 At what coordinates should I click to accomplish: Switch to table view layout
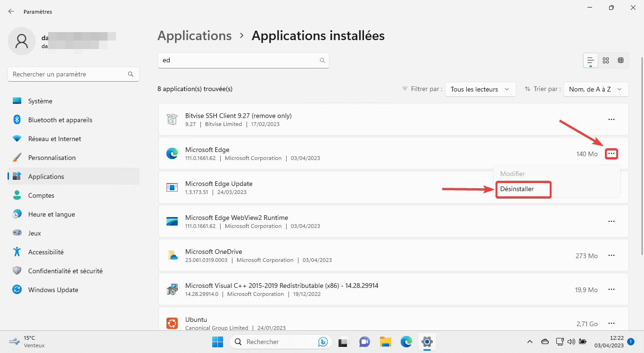(621, 60)
